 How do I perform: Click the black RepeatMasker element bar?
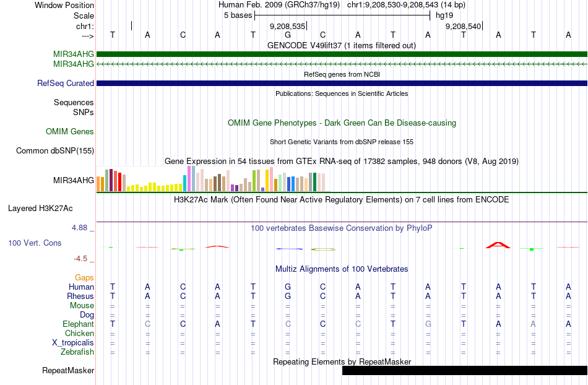pos(465,370)
